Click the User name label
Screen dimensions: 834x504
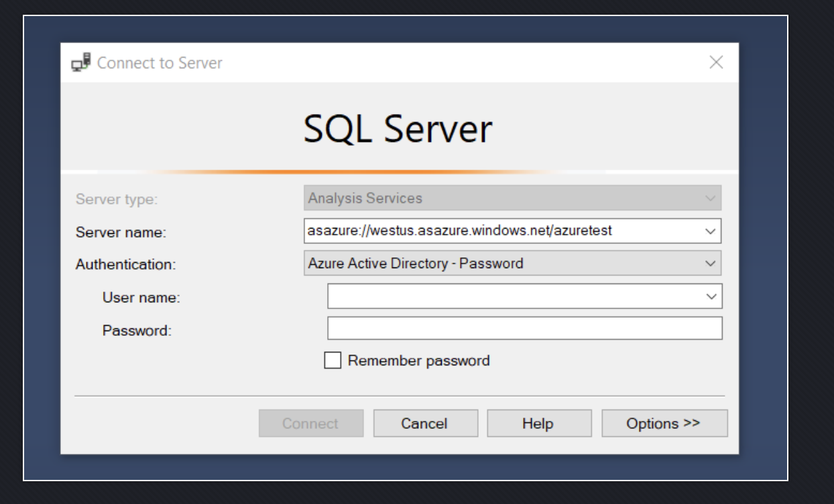pyautogui.click(x=141, y=298)
